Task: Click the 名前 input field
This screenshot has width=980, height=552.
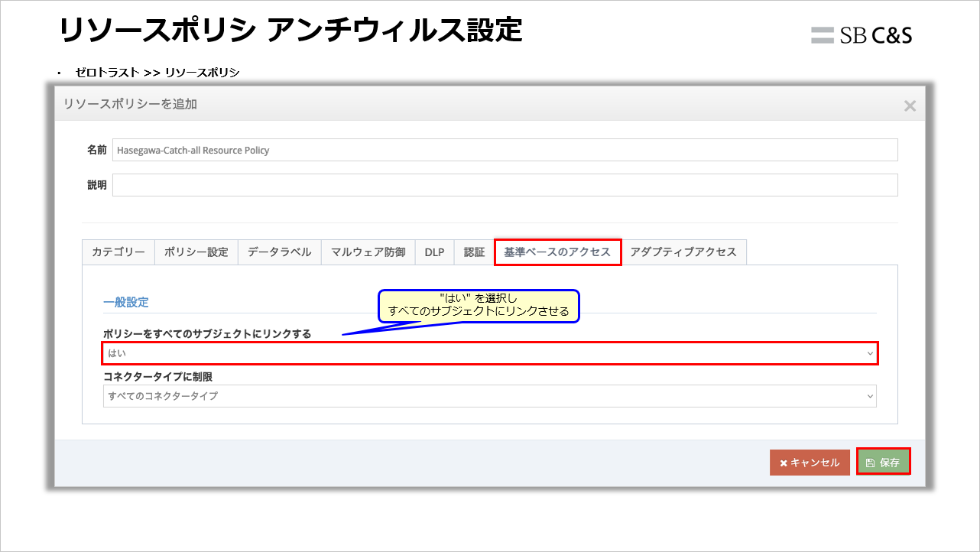Action: (505, 150)
